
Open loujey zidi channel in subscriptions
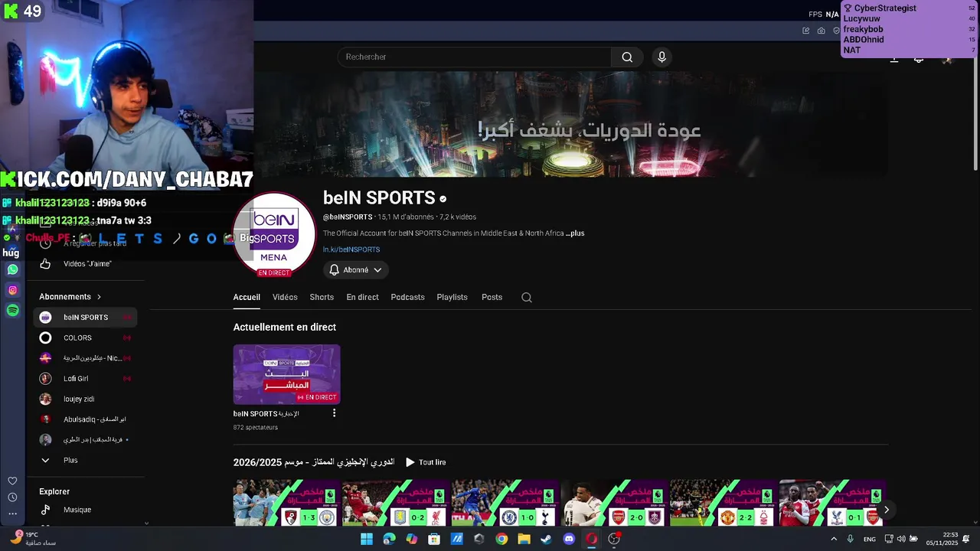[x=83, y=399]
